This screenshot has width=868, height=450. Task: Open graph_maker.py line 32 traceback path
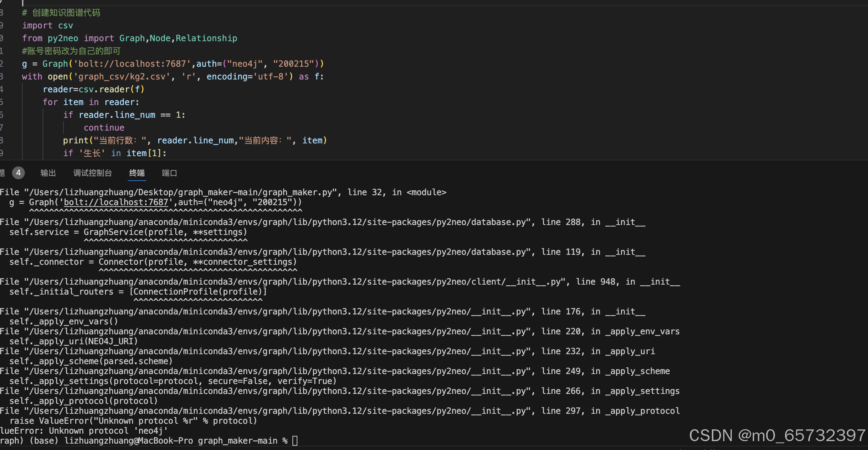click(181, 192)
